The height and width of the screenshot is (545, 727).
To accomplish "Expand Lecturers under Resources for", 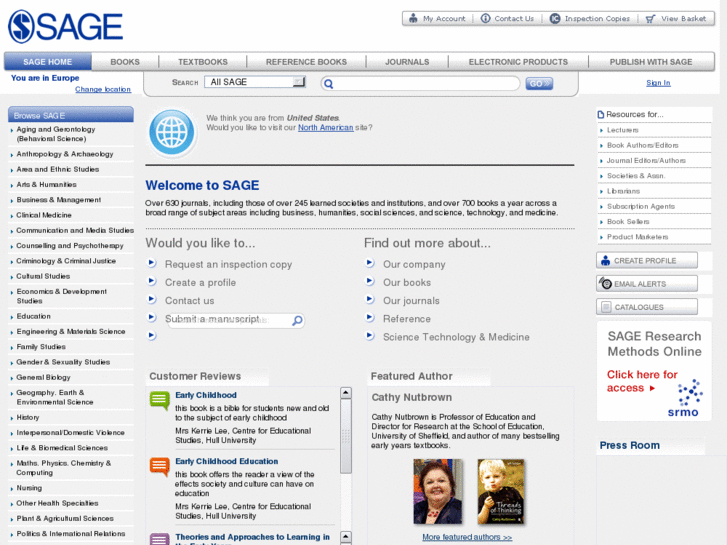I will coord(622,130).
